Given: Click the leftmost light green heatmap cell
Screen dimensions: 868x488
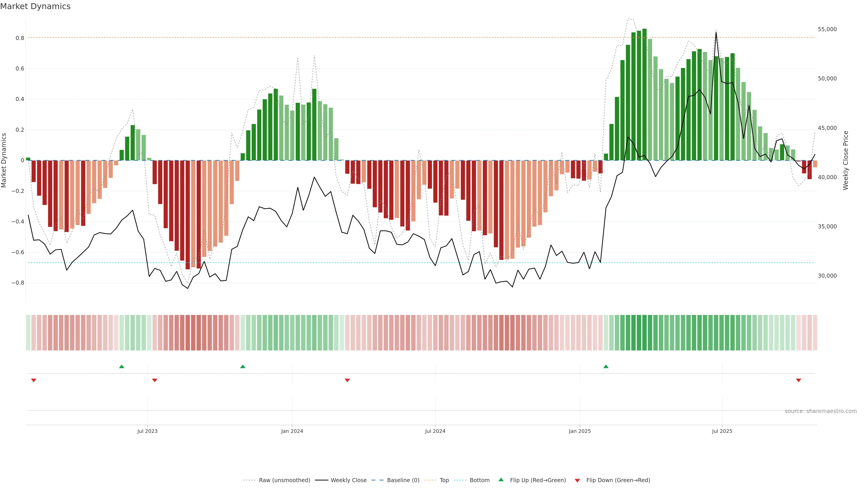Looking at the screenshot, I should tap(28, 333).
